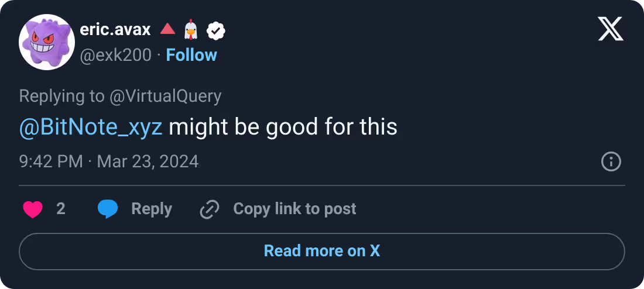Image resolution: width=644 pixels, height=289 pixels.
Task: Like the post with the heart icon
Action: [33, 209]
